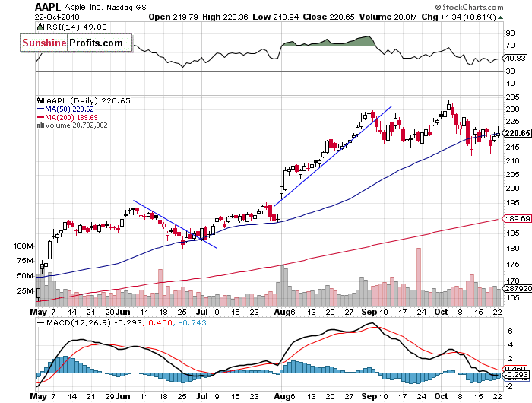
Task: Click the volume bars icon in legend
Action: [x=40, y=125]
